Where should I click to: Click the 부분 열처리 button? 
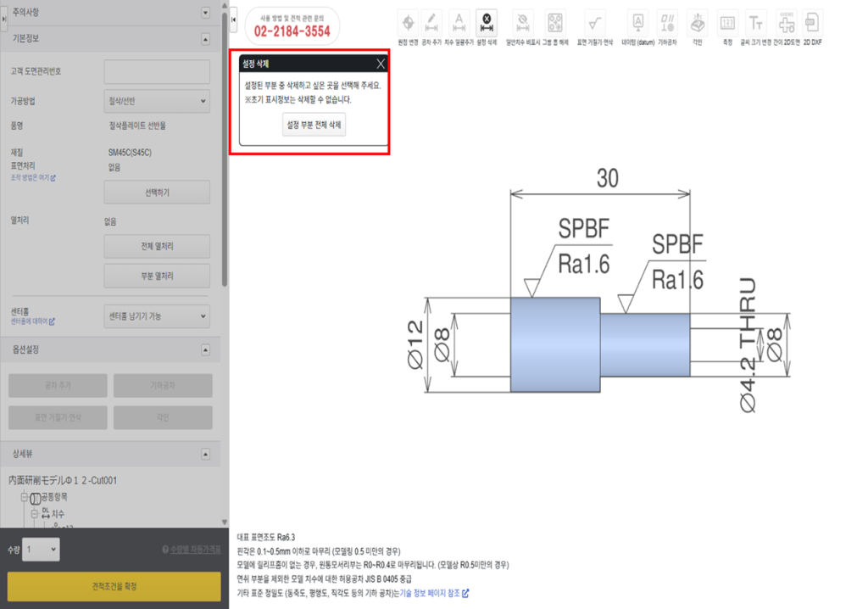point(157,276)
